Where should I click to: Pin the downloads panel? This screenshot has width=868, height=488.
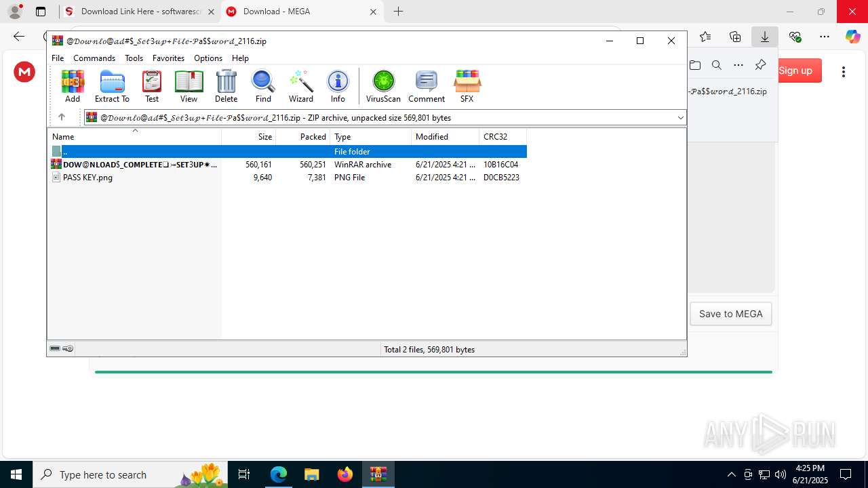pyautogui.click(x=760, y=65)
